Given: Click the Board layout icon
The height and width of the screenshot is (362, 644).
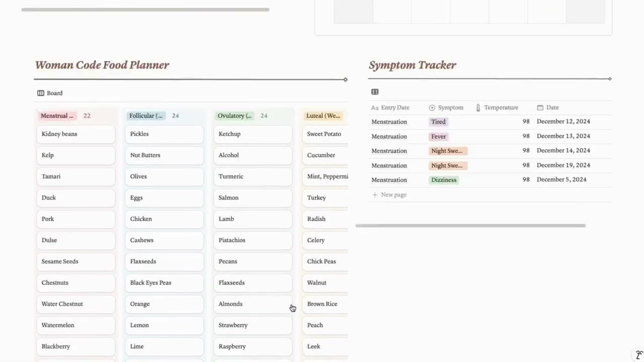Looking at the screenshot, I should [x=41, y=93].
